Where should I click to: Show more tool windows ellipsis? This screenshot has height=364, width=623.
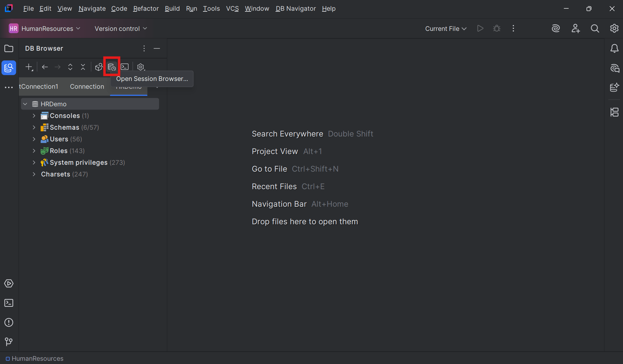(x=9, y=87)
